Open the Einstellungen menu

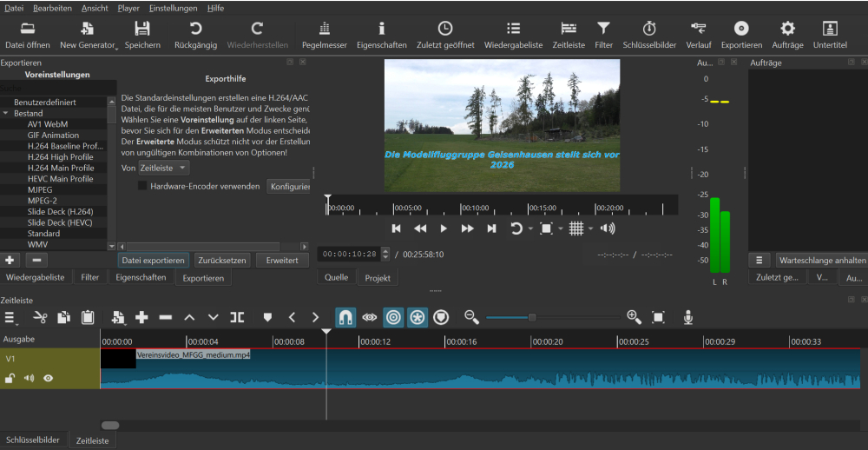(x=173, y=9)
